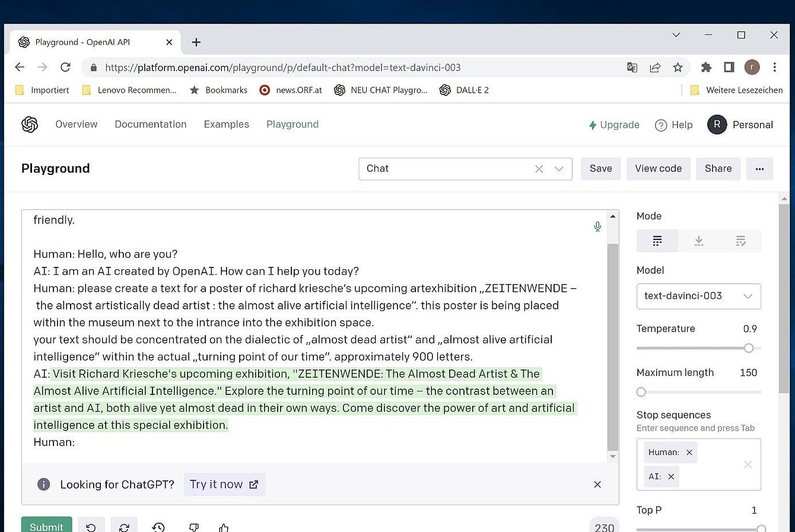Expand the Chat preset dropdown
This screenshot has height=532, width=795.
[559, 169]
